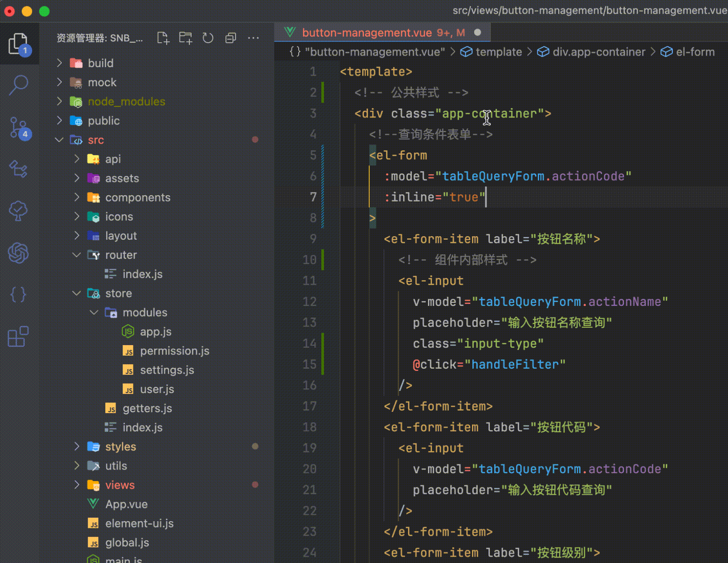Screen dimensions: 728x563
Task: Open the Extensions view
Action: [x=19, y=337]
